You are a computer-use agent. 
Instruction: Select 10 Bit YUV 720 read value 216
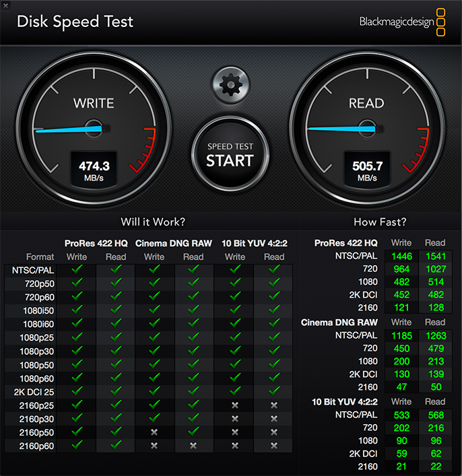[436, 428]
